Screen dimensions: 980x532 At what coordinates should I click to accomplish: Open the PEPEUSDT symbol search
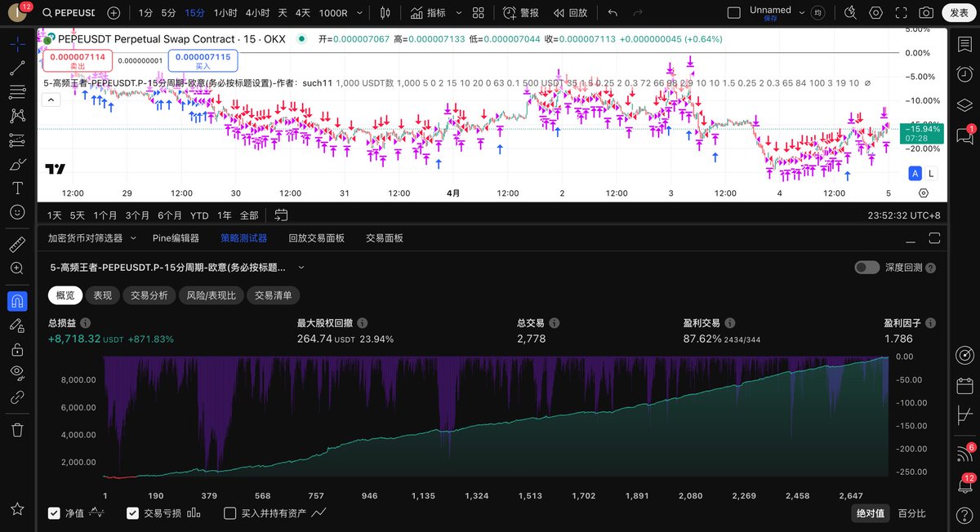[x=69, y=13]
